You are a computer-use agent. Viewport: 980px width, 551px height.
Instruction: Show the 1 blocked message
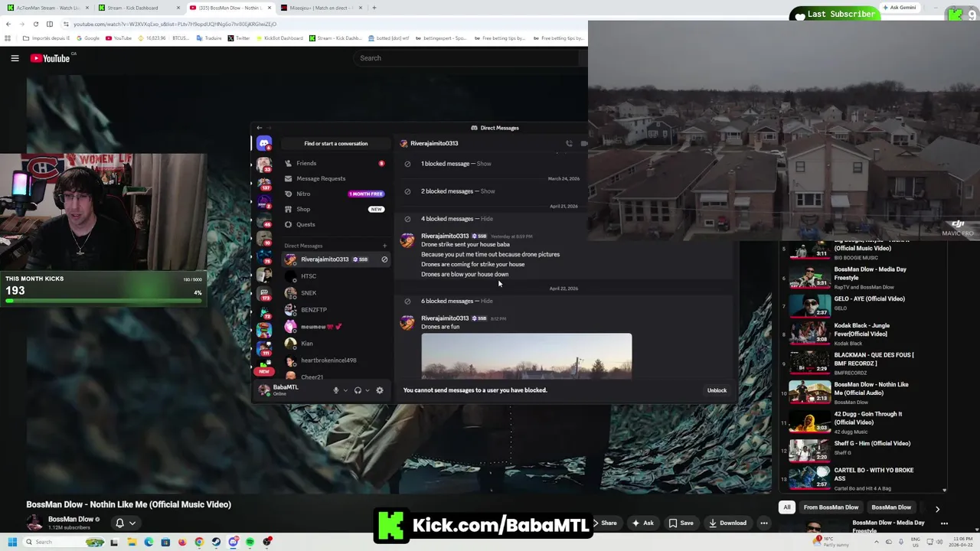click(x=484, y=164)
